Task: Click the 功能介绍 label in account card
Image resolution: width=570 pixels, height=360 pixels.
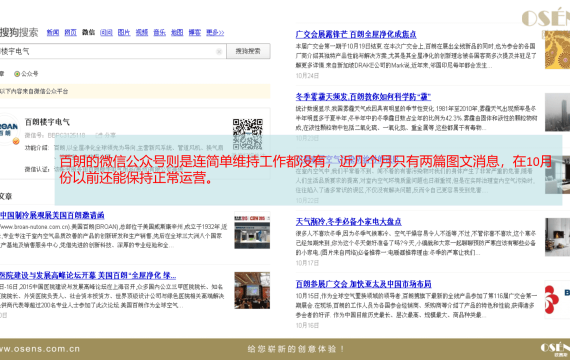Action: 36,148
